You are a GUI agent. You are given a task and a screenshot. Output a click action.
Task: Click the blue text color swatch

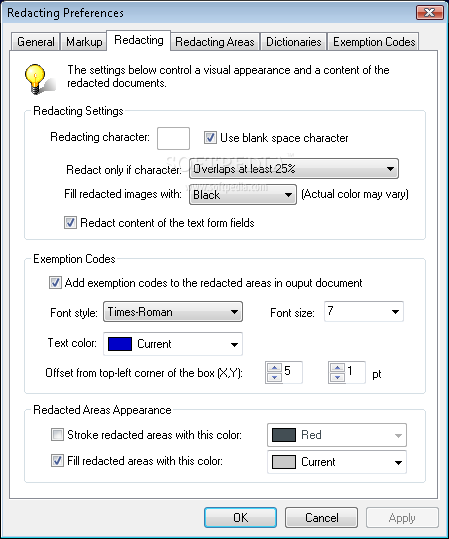click(x=120, y=344)
